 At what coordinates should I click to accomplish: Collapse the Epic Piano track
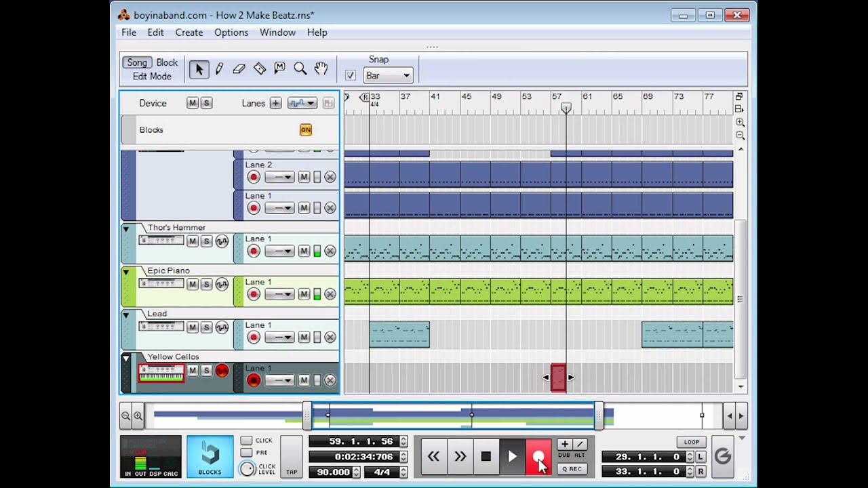click(x=125, y=272)
